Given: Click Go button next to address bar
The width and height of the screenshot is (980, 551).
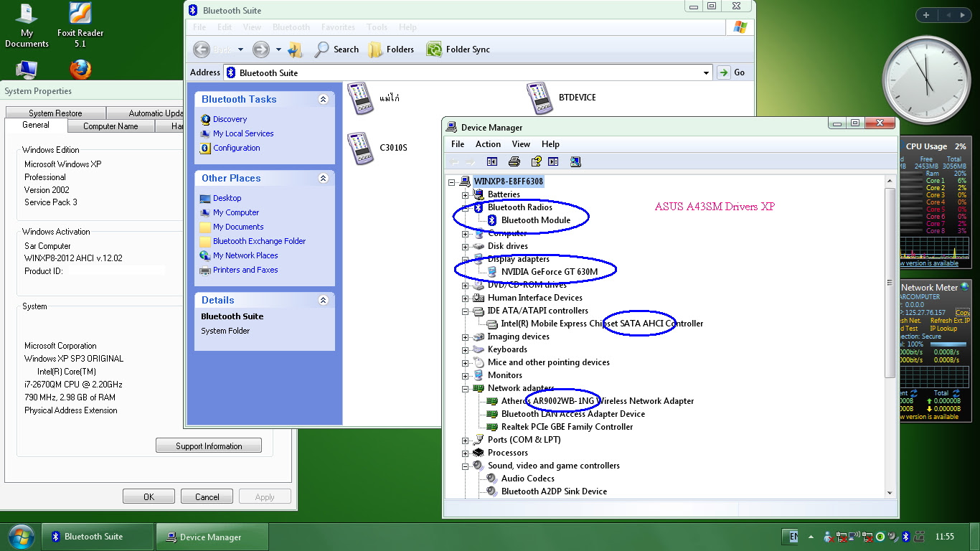Looking at the screenshot, I should tap(732, 72).
